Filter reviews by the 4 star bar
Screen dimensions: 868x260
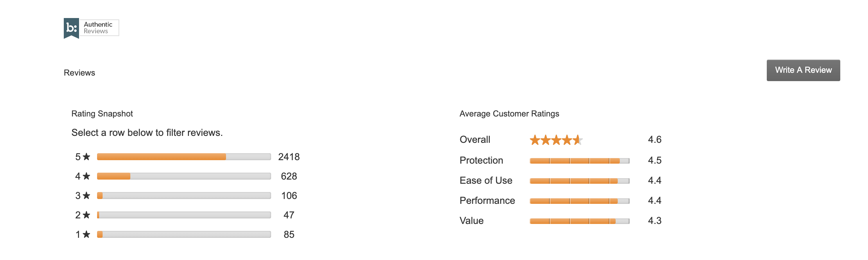[184, 176]
